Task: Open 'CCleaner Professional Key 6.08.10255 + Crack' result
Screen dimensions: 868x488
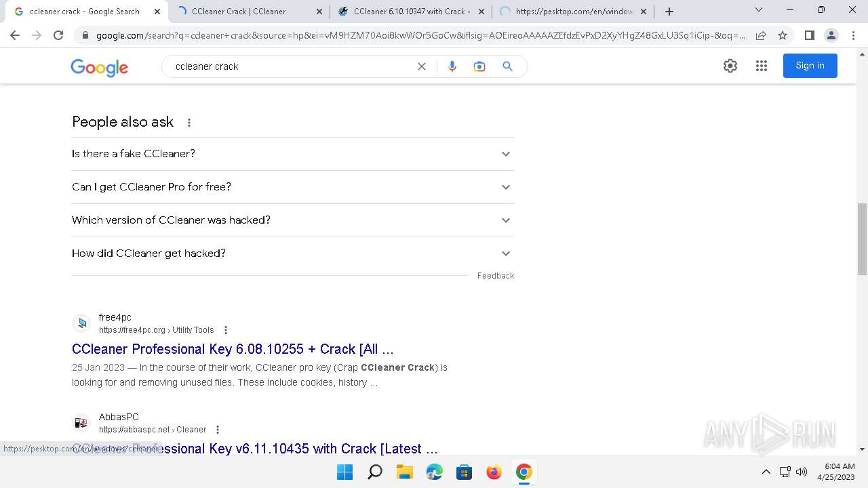Action: click(233, 349)
